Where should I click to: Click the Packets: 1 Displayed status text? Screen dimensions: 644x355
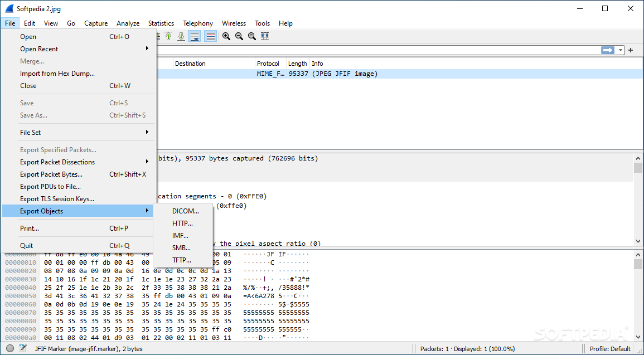click(x=468, y=349)
